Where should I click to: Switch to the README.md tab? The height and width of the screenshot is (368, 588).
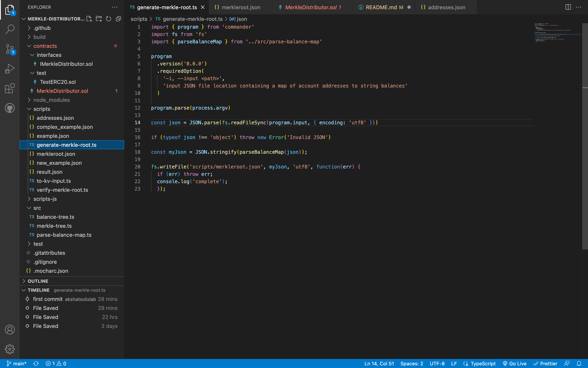click(x=384, y=7)
